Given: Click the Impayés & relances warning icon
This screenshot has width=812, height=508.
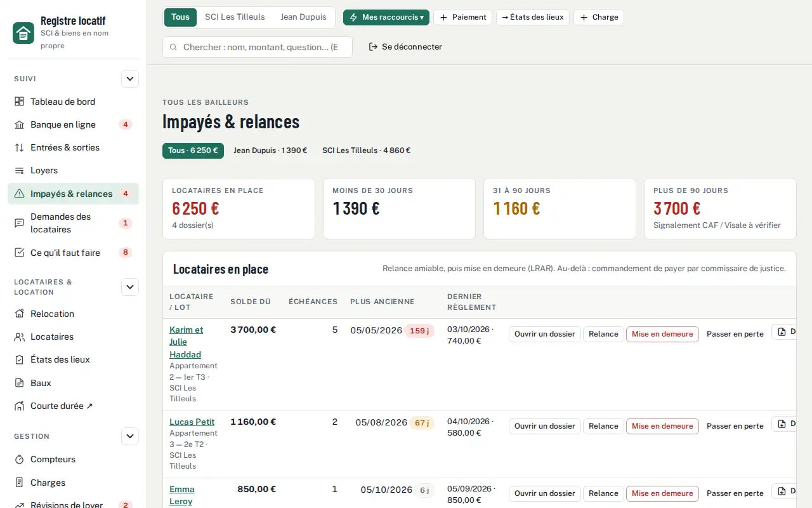Looking at the screenshot, I should click(x=19, y=194).
